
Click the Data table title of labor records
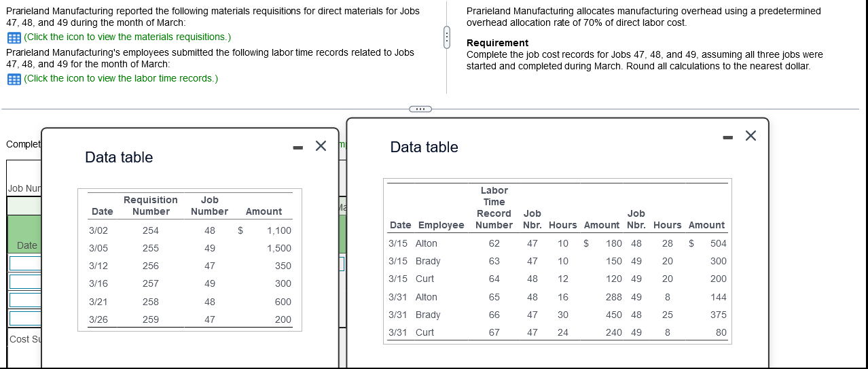click(x=424, y=147)
